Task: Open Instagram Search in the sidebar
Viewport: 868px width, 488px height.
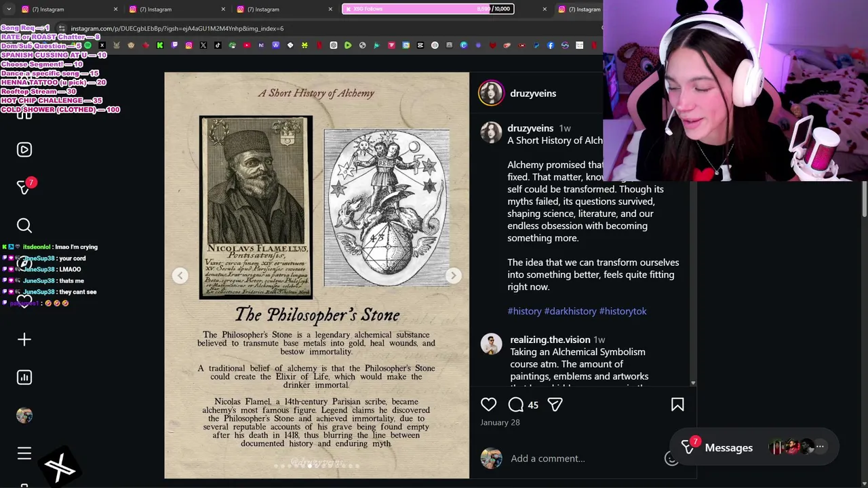Action: coord(24,225)
